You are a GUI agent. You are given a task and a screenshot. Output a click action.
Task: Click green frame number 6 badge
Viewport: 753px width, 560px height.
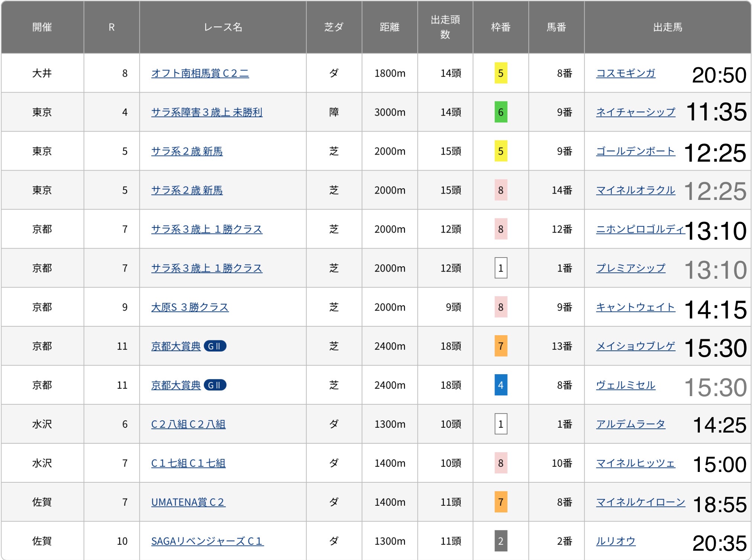pos(501,112)
